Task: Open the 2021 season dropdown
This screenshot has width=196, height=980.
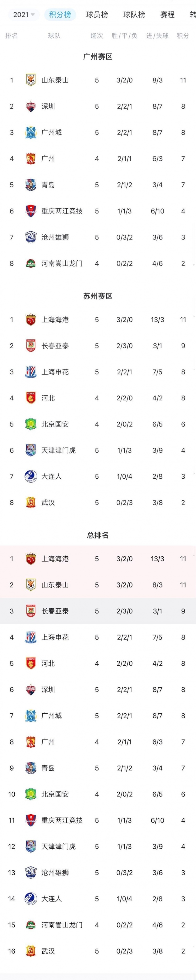Action: click(24, 14)
